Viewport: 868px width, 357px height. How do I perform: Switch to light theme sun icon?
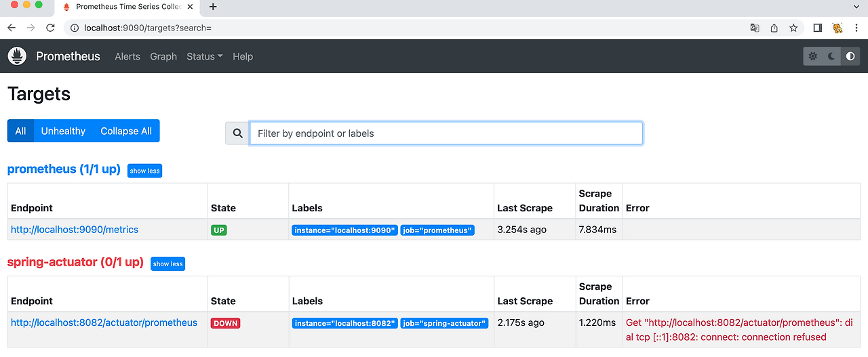(813, 56)
